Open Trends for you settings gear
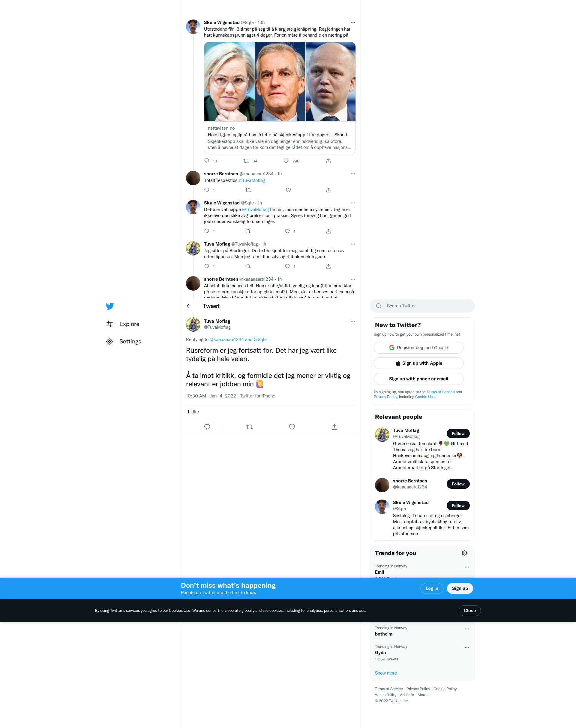This screenshot has height=728, width=576. coord(464,553)
